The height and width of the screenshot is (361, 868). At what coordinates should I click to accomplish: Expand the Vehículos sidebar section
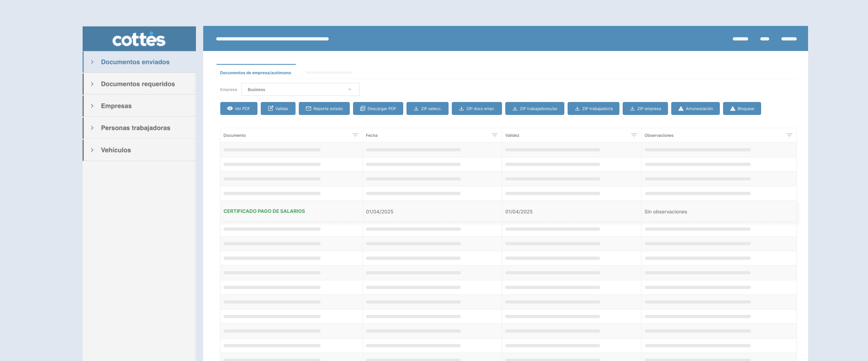tap(116, 150)
